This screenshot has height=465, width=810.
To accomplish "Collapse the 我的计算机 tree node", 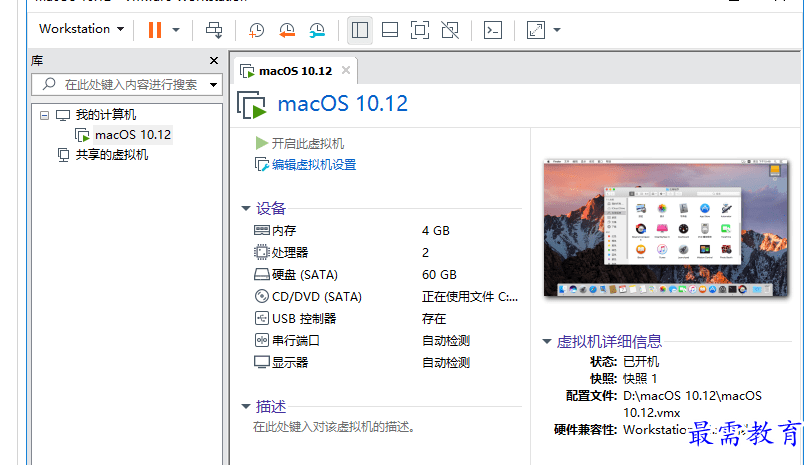I will 44,115.
